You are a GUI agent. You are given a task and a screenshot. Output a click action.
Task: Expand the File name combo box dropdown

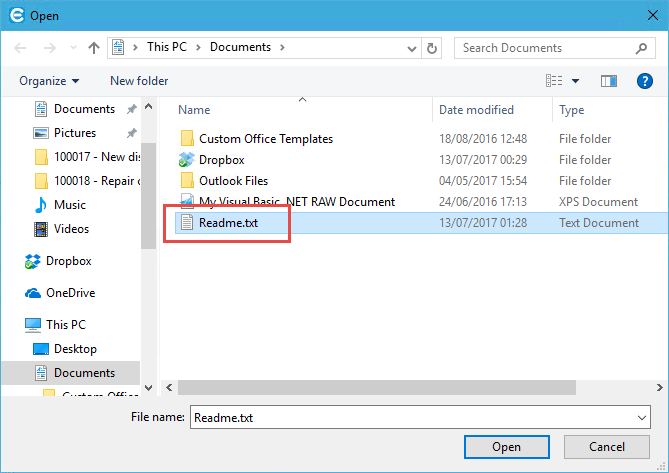tap(640, 418)
